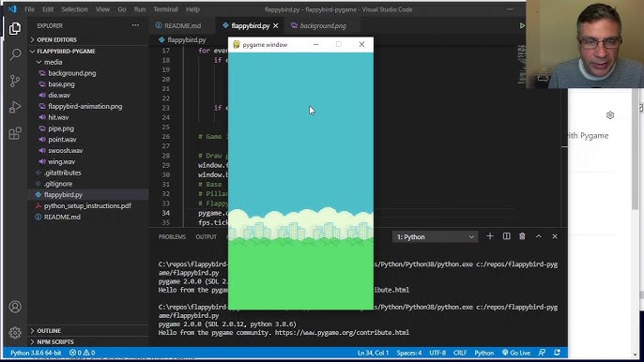644x362 pixels.
Task: Open the Manage gear in activity bar
Action: (15, 332)
